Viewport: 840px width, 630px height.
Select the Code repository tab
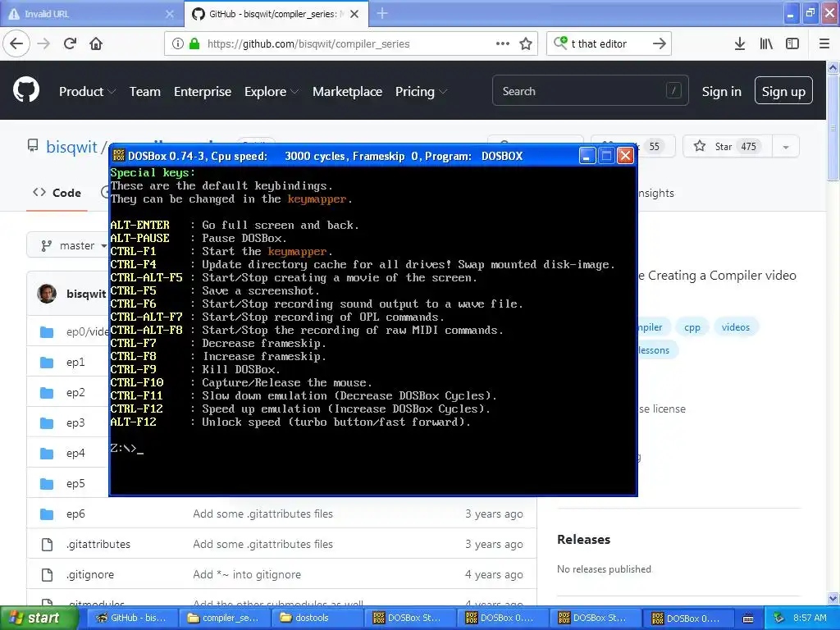click(57, 193)
